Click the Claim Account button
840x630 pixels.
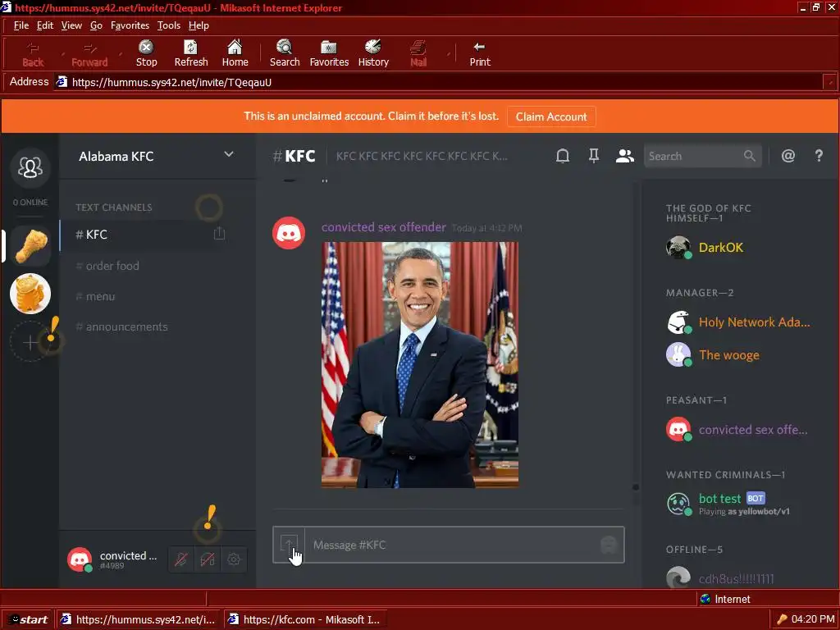[x=551, y=116]
